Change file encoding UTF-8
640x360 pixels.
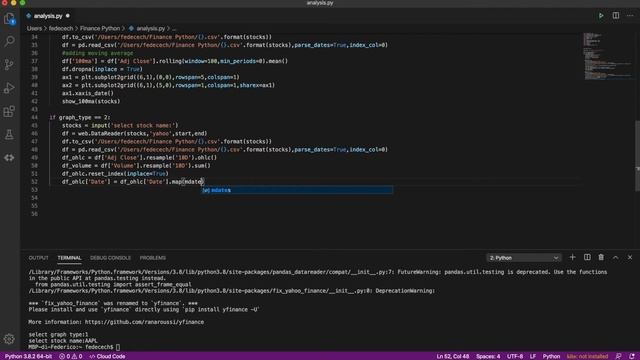[x=515, y=356]
